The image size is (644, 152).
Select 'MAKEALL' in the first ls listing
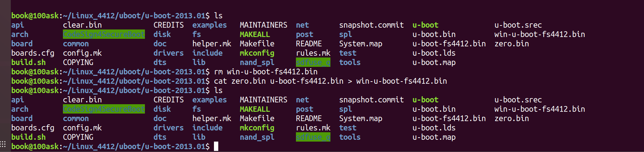[x=255, y=34]
